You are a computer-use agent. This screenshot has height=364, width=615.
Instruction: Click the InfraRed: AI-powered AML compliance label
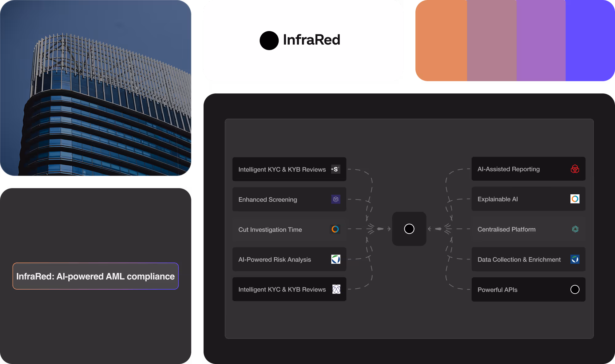click(x=95, y=276)
